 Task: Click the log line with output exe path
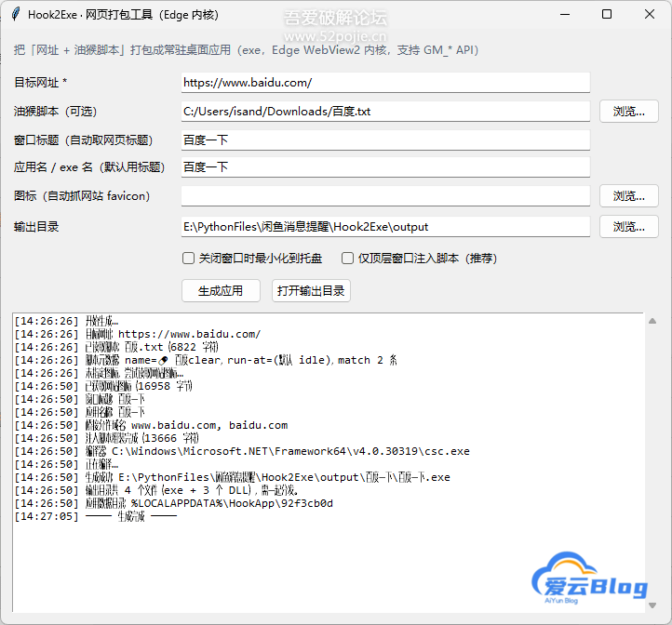(233, 477)
